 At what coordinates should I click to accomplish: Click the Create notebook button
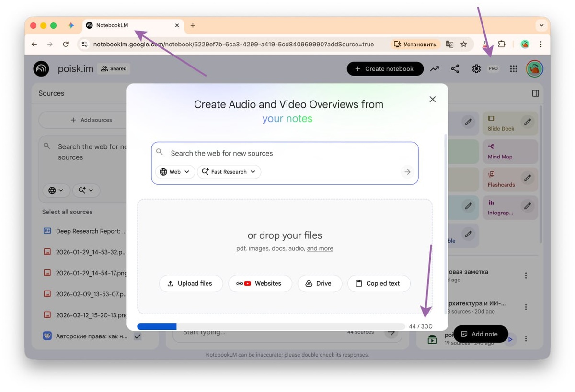[385, 69]
